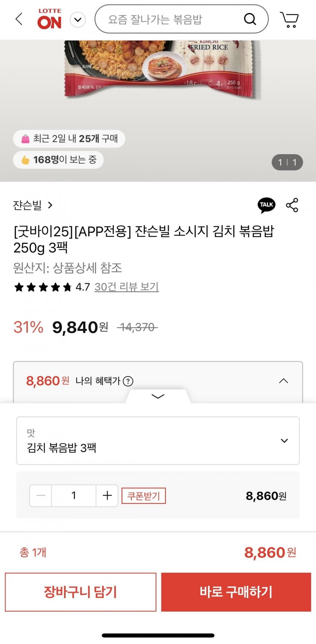The height and width of the screenshot is (644, 316).
Task: Decrease quantity with the minus button
Action: point(41,495)
